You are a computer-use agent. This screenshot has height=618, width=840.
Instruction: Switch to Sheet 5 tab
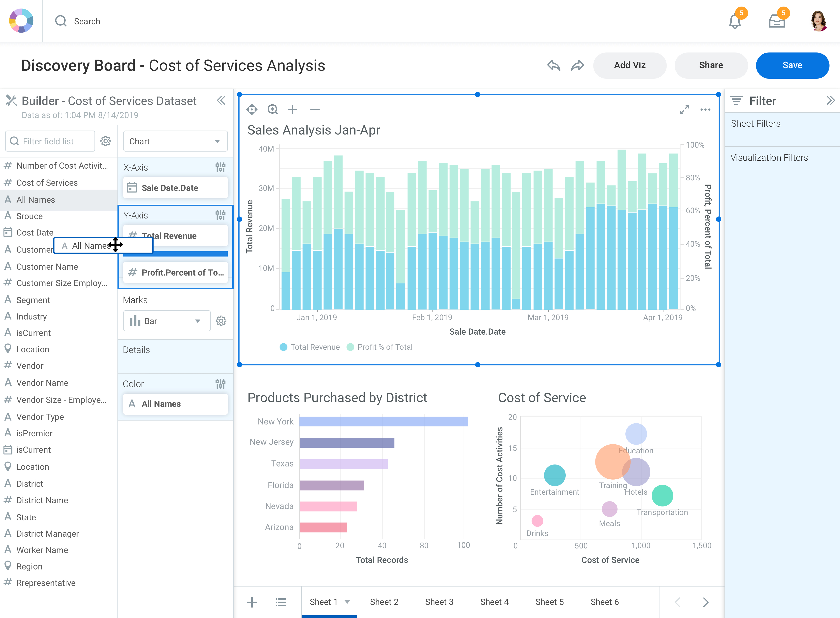(x=549, y=602)
